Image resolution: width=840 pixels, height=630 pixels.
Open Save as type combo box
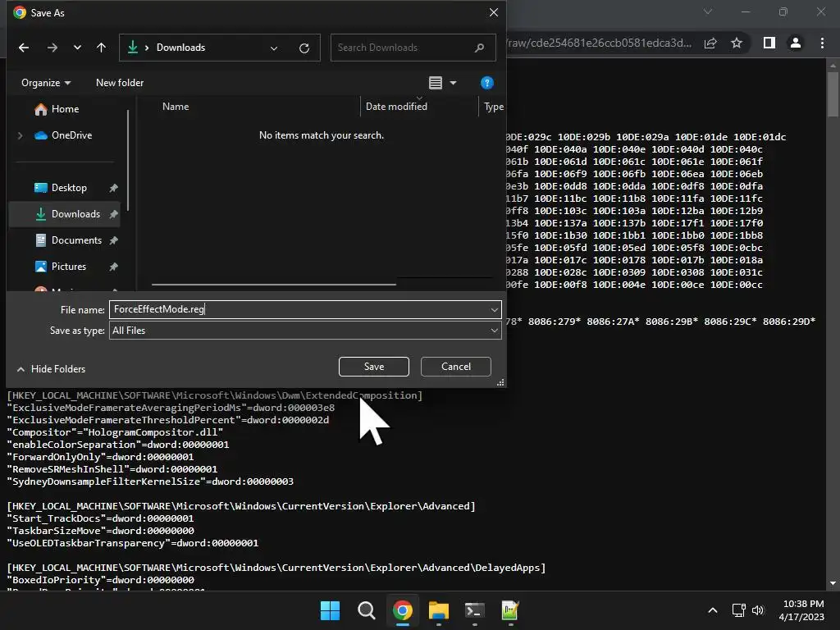[x=305, y=331]
